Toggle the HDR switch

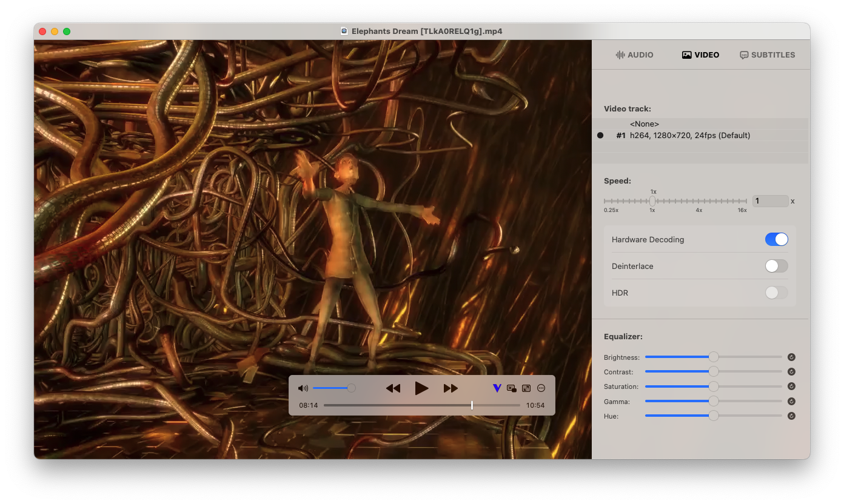(777, 293)
